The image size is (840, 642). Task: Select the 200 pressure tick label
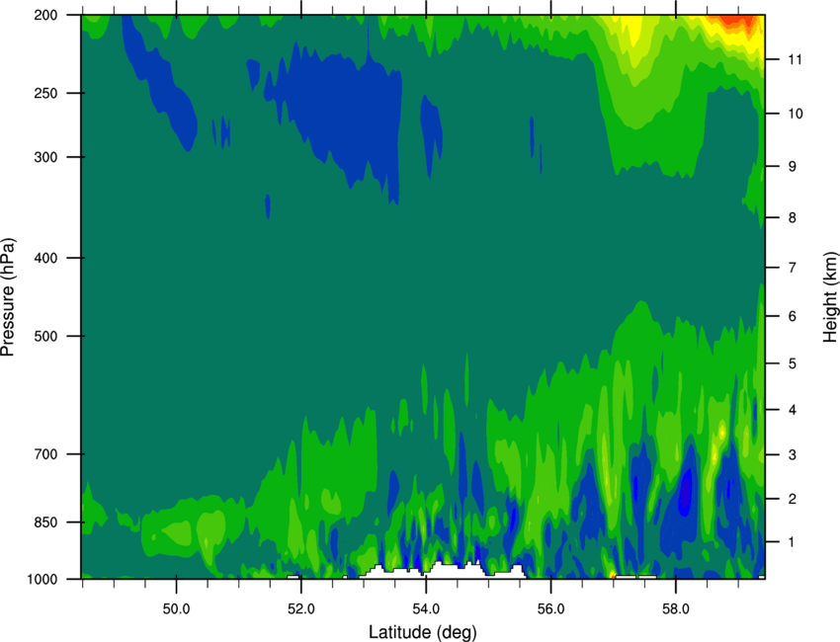(46, 15)
